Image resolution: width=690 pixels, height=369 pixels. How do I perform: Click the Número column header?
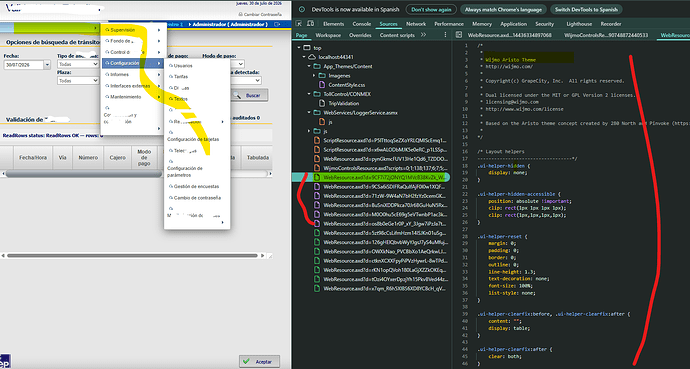pyautogui.click(x=88, y=157)
